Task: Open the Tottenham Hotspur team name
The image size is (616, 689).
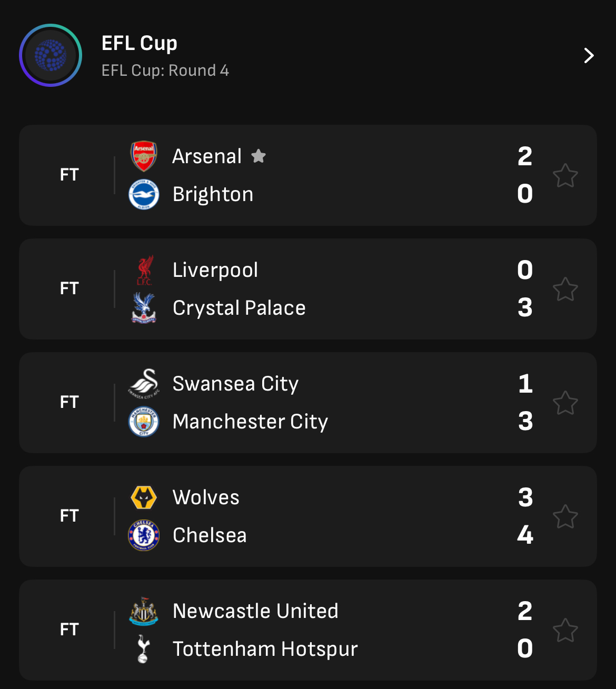Action: tap(265, 649)
